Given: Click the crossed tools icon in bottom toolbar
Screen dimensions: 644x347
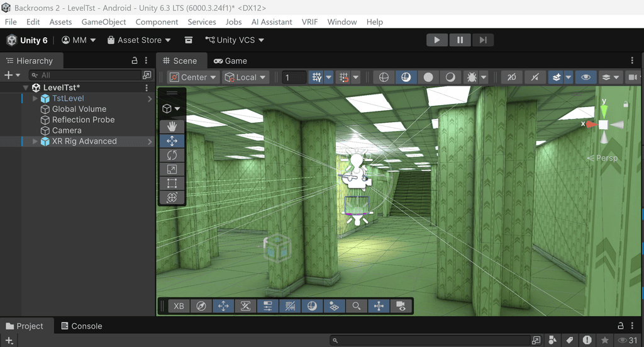Looking at the screenshot, I should pos(245,306).
